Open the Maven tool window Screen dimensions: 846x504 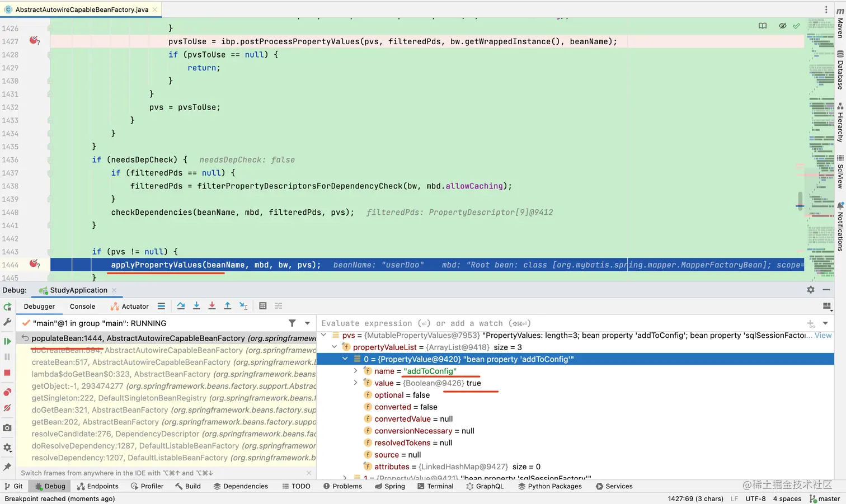pyautogui.click(x=840, y=23)
